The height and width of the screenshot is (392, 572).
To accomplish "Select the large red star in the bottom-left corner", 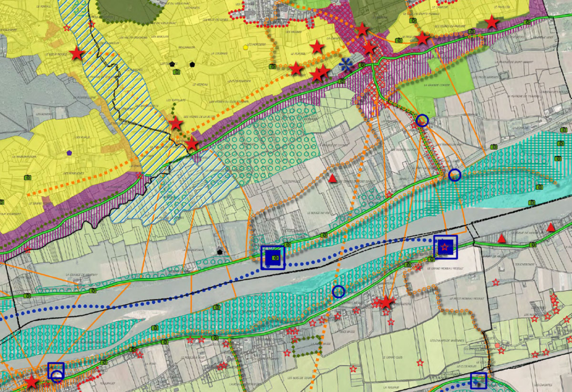I will 31,382.
